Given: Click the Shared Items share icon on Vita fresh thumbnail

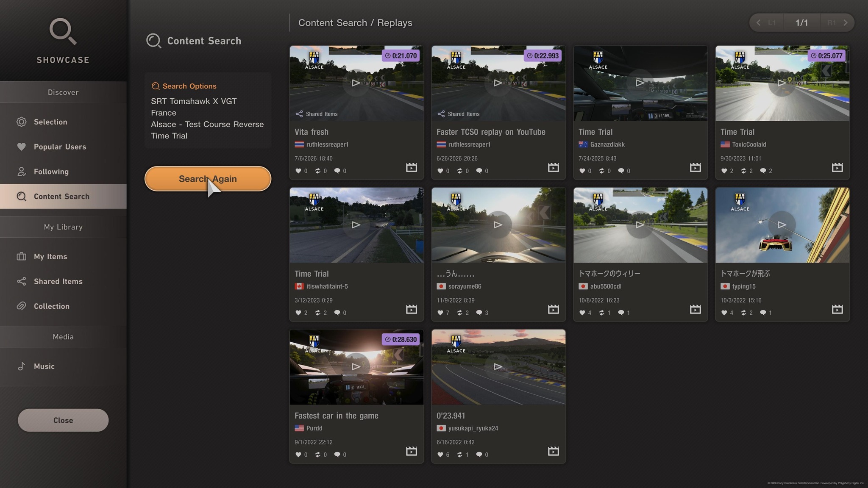Looking at the screenshot, I should (299, 114).
